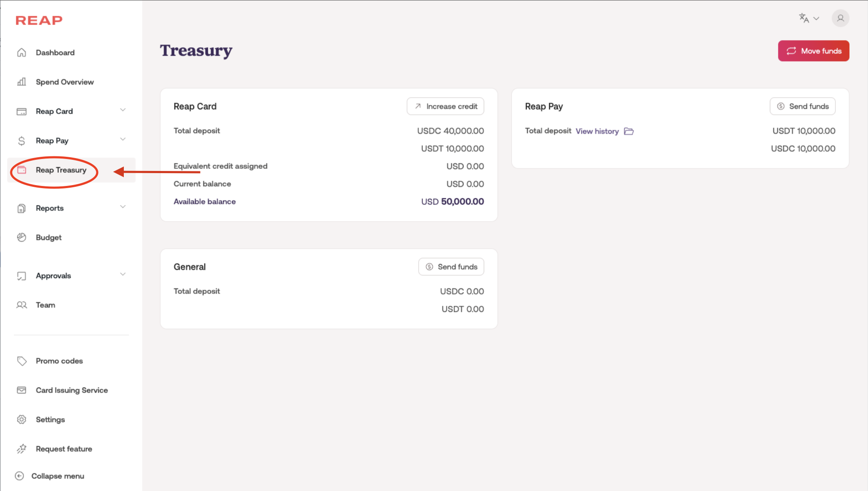
Task: Click the Request feature sparkle icon
Action: (21, 449)
